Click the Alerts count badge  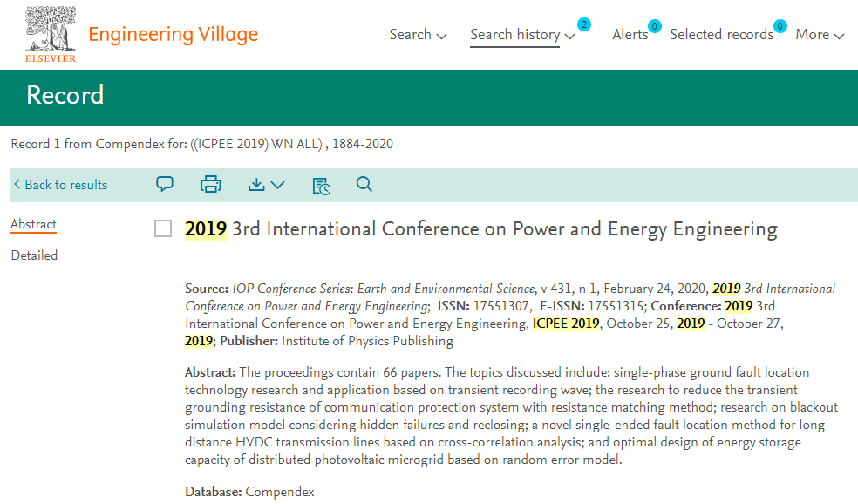point(654,26)
